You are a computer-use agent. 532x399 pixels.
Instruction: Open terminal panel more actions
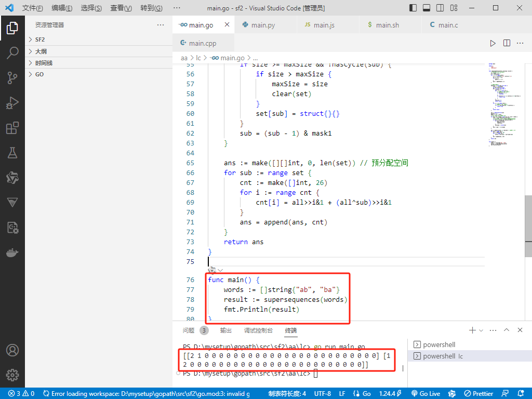[x=493, y=330]
